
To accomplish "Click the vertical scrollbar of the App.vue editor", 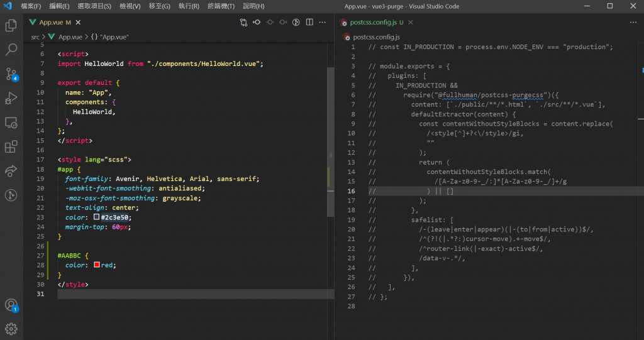I will click(330, 141).
